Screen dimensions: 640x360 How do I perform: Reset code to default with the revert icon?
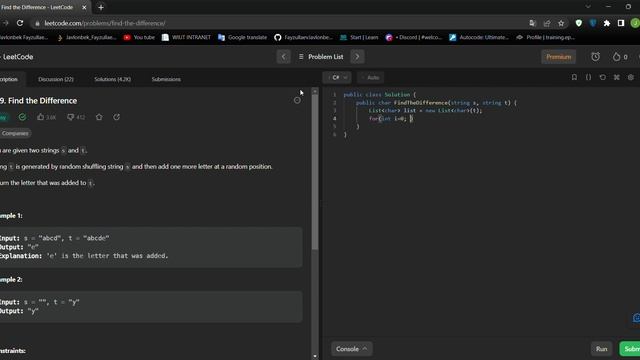pos(602,77)
